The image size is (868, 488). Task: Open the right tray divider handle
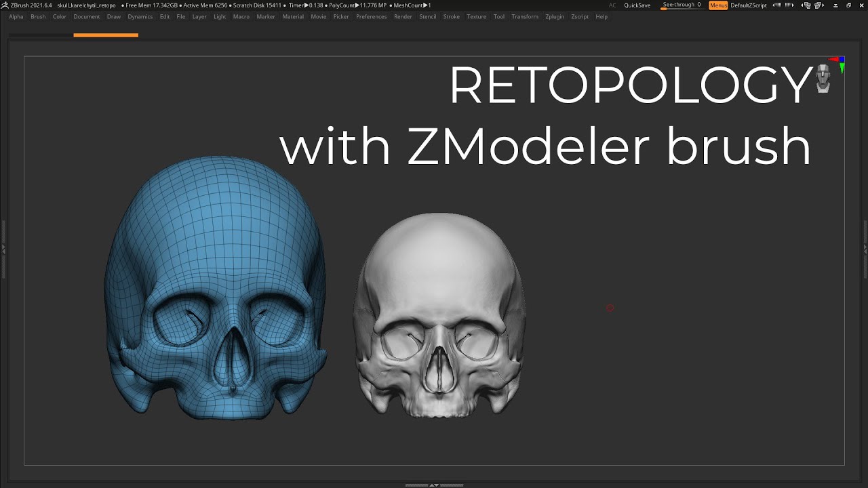[x=865, y=249]
